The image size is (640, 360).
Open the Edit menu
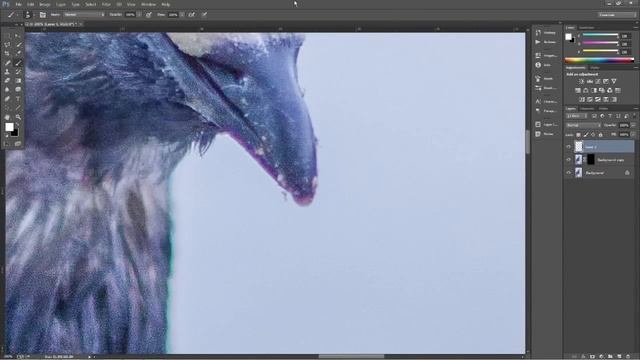(31, 4)
